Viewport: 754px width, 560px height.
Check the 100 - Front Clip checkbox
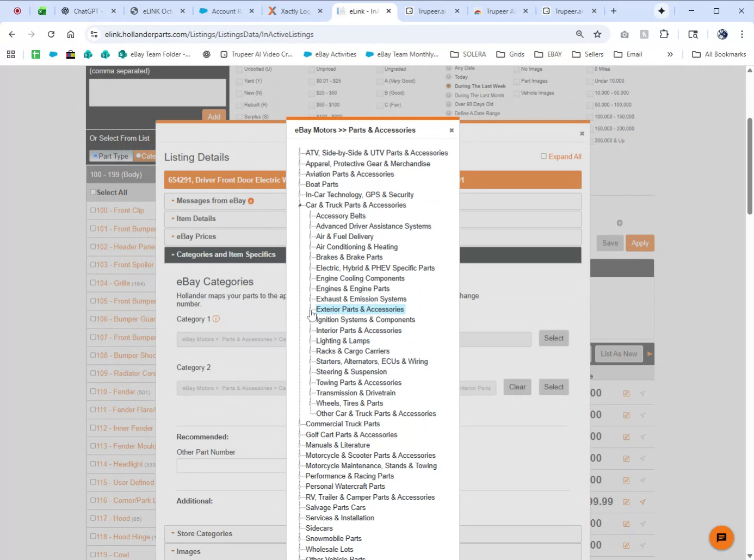click(93, 210)
